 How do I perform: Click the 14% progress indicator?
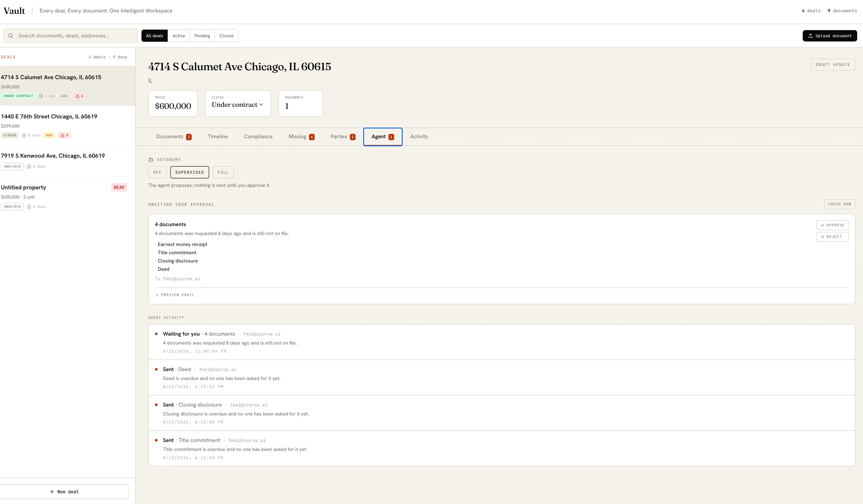pyautogui.click(x=64, y=96)
